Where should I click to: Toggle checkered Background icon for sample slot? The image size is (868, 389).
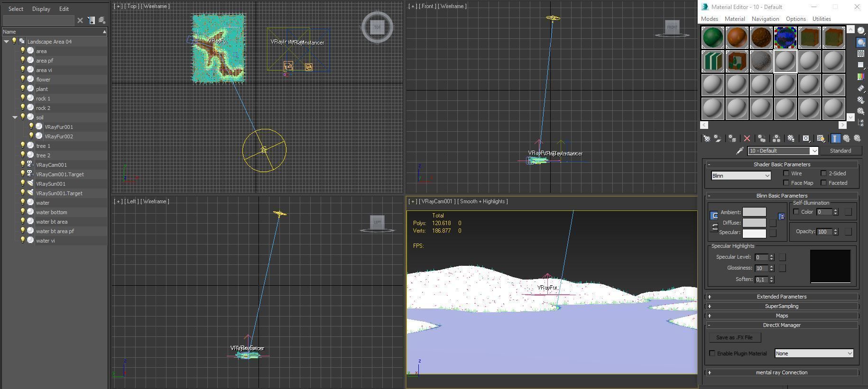[861, 54]
